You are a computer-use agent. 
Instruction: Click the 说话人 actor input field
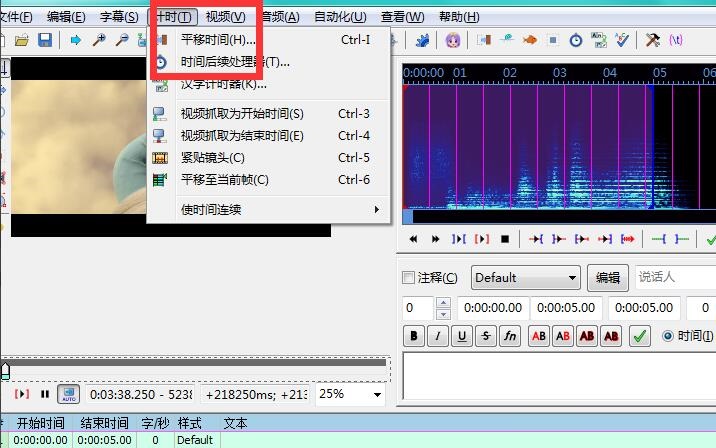click(676, 277)
